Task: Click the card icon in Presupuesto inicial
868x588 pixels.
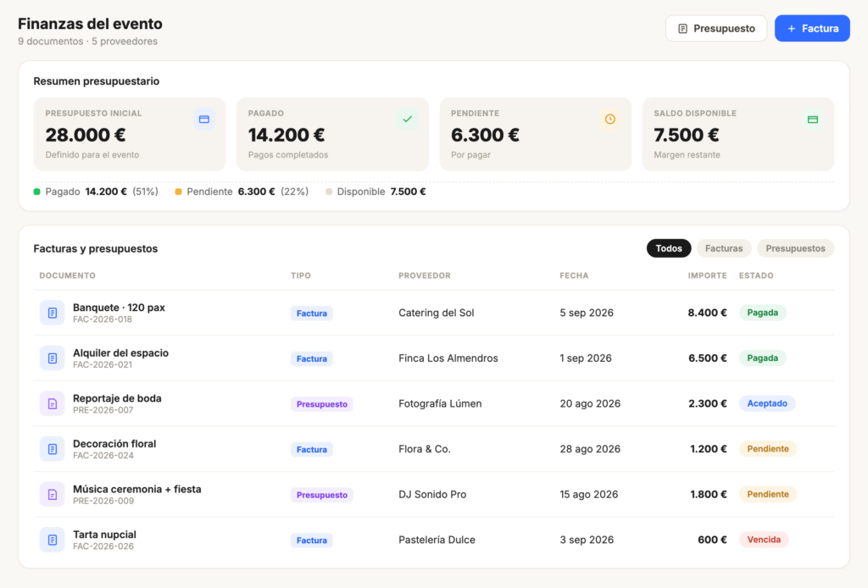Action: point(203,119)
